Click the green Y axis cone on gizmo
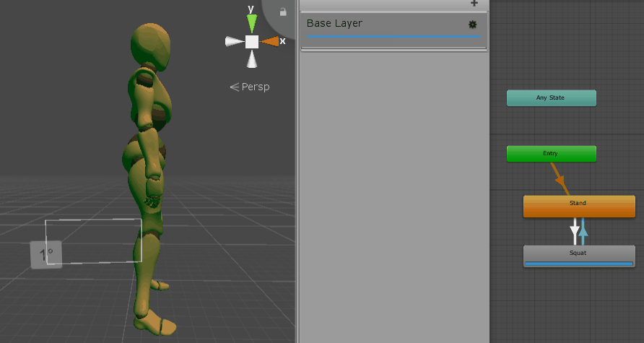The height and width of the screenshot is (343, 644). (x=252, y=23)
